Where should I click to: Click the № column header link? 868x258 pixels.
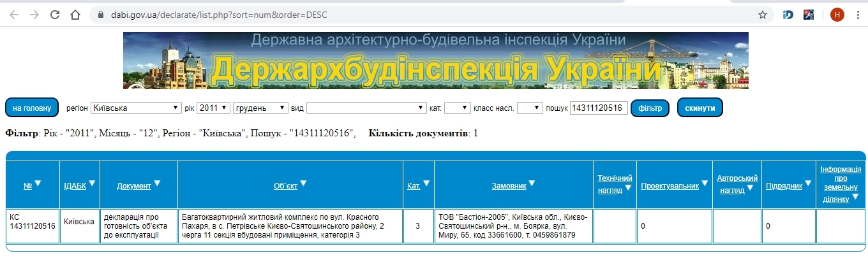[x=27, y=186]
